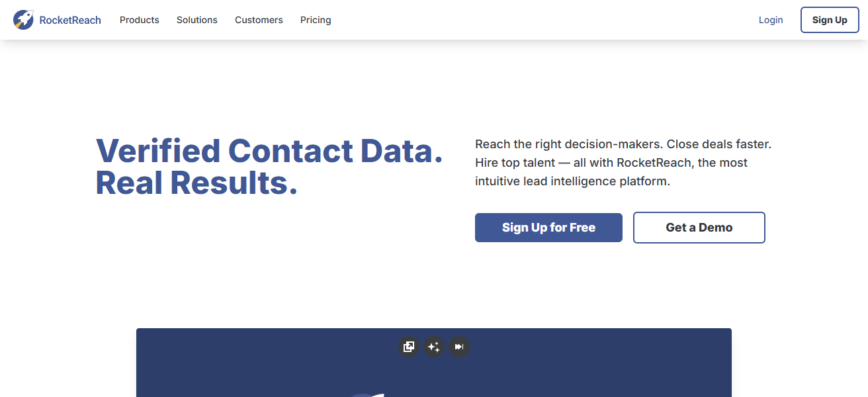Click the sparkle icon on video
Screen dimensions: 868x397
[433, 347]
